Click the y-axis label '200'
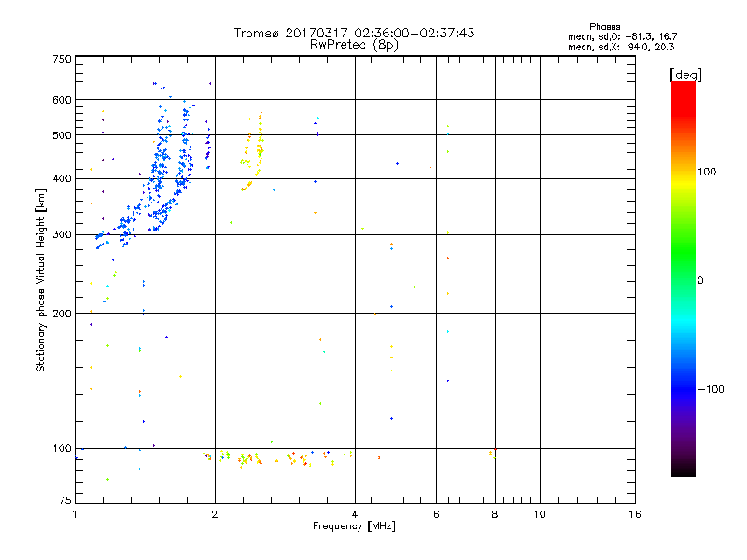 [62, 314]
